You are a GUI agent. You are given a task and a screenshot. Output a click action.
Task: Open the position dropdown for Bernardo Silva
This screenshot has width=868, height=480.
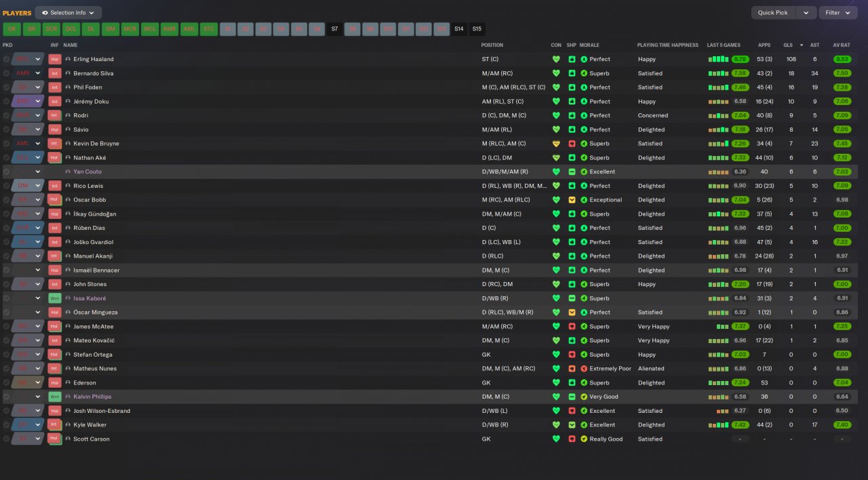point(38,73)
